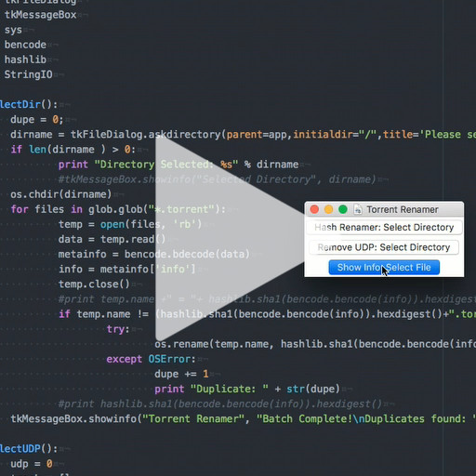Image resolution: width=476 pixels, height=476 pixels.
Task: Click the udp = 0 assignment line
Action: [32, 464]
